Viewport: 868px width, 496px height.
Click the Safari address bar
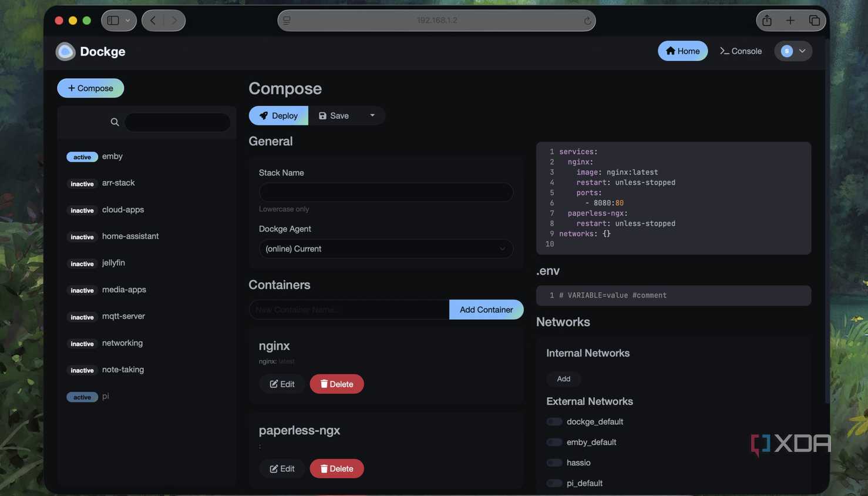436,21
